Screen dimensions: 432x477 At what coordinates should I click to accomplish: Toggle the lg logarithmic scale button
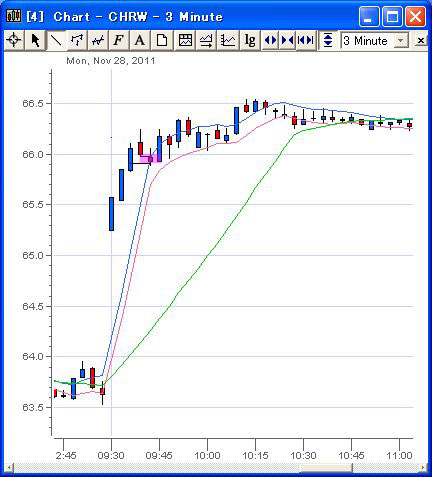pyautogui.click(x=250, y=40)
